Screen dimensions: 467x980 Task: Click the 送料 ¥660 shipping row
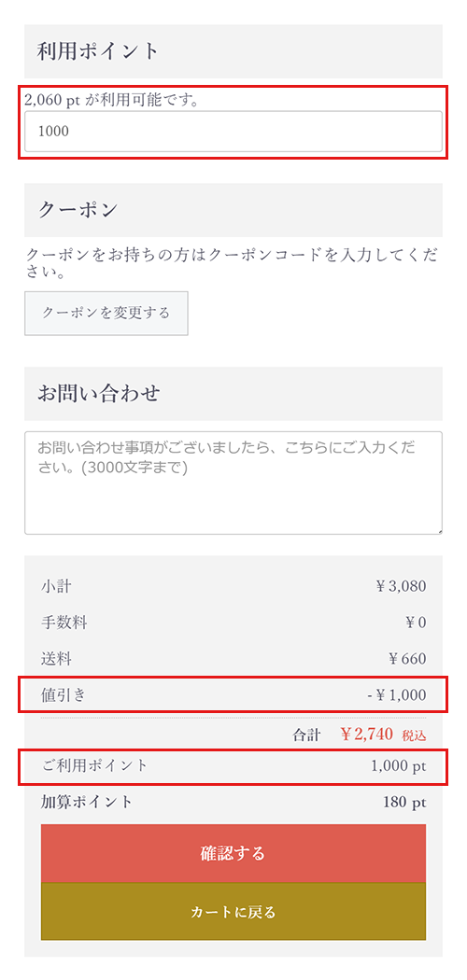click(233, 658)
